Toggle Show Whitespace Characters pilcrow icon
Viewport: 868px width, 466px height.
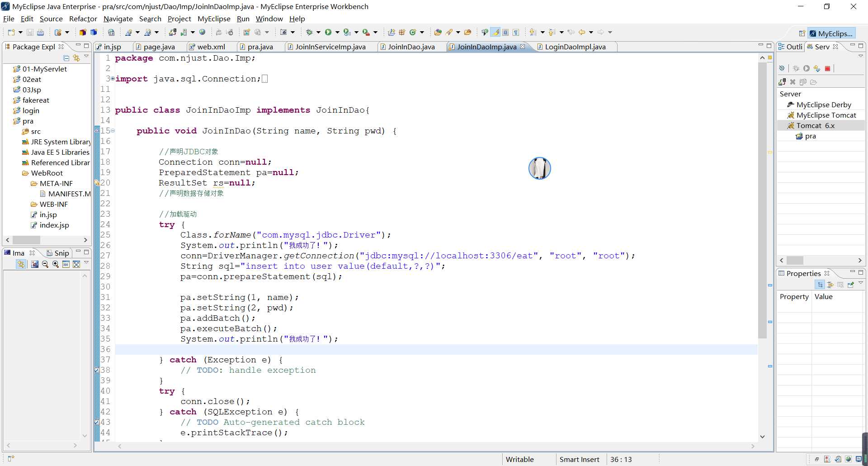coord(516,32)
